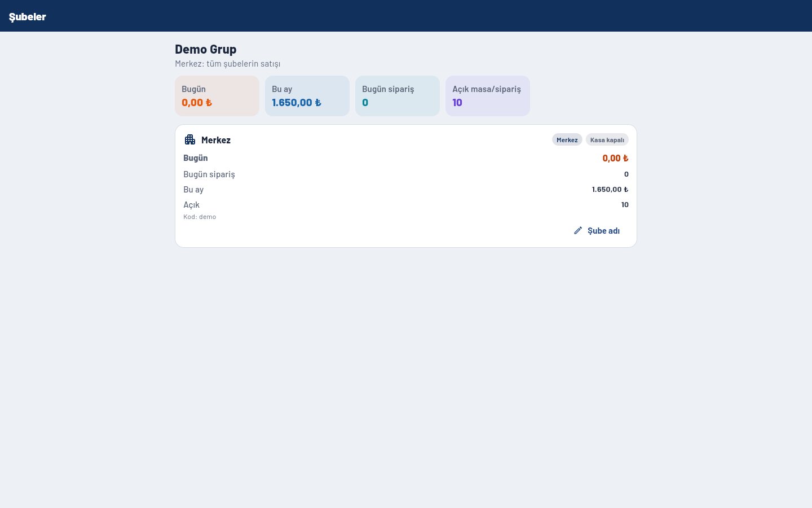
Task: Click the Demo Grup heading
Action: (206, 49)
